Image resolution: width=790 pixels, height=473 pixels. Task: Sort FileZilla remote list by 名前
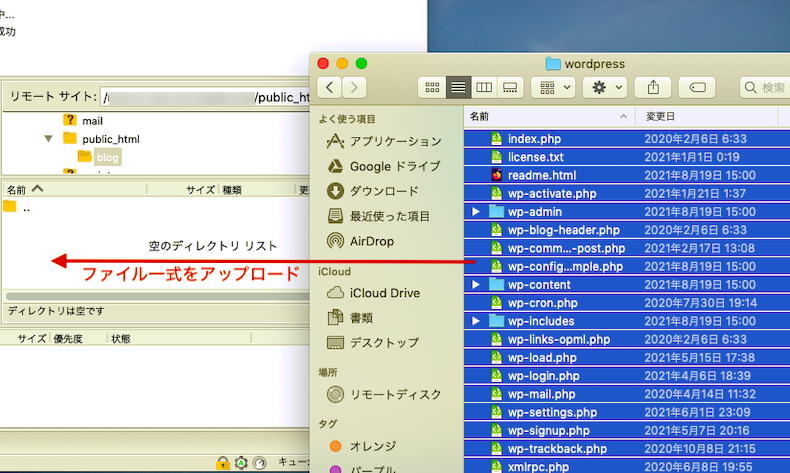[75, 189]
